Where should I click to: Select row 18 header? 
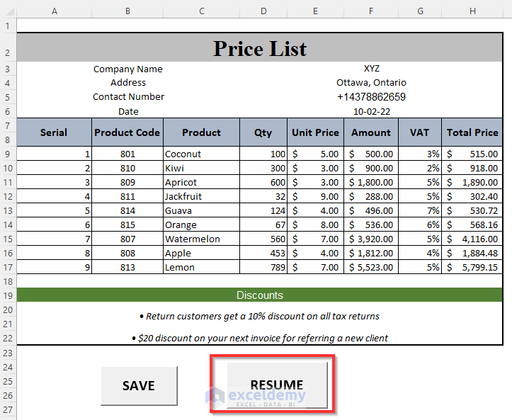pos(8,281)
